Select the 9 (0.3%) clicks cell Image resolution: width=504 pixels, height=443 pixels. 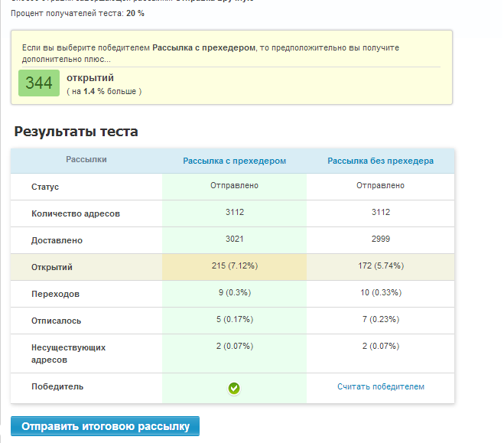pos(234,293)
